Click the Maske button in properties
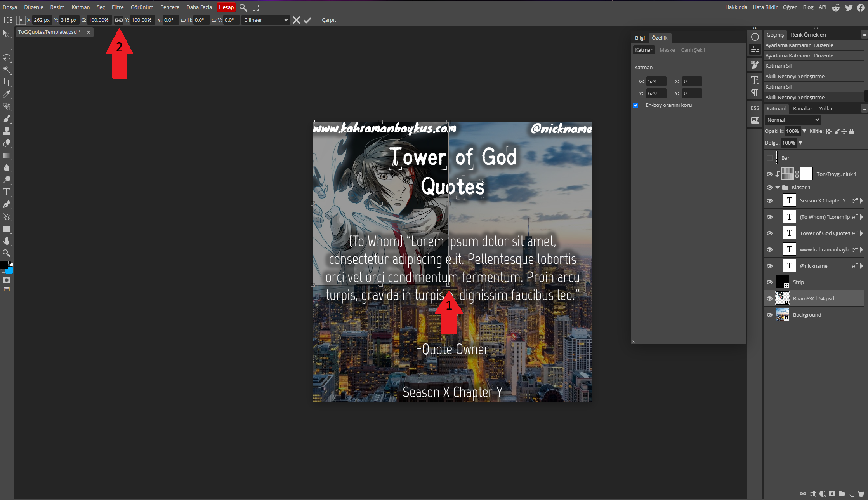This screenshot has height=500, width=868. [x=667, y=50]
